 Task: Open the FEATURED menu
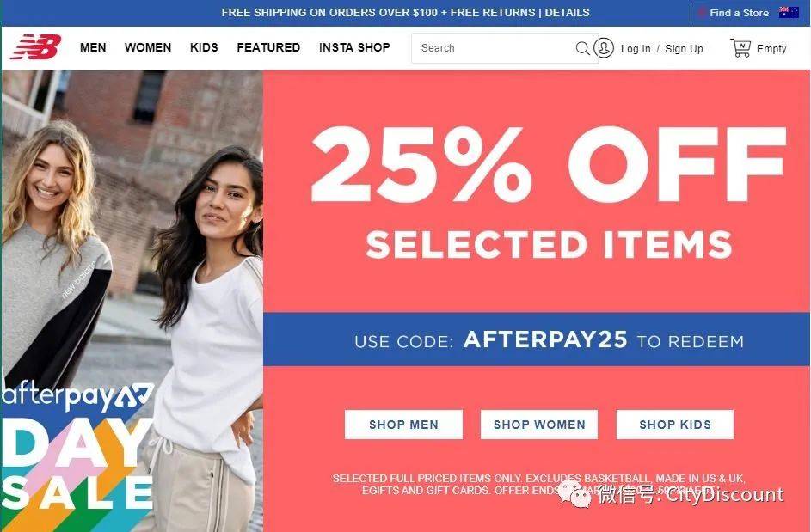pos(268,47)
